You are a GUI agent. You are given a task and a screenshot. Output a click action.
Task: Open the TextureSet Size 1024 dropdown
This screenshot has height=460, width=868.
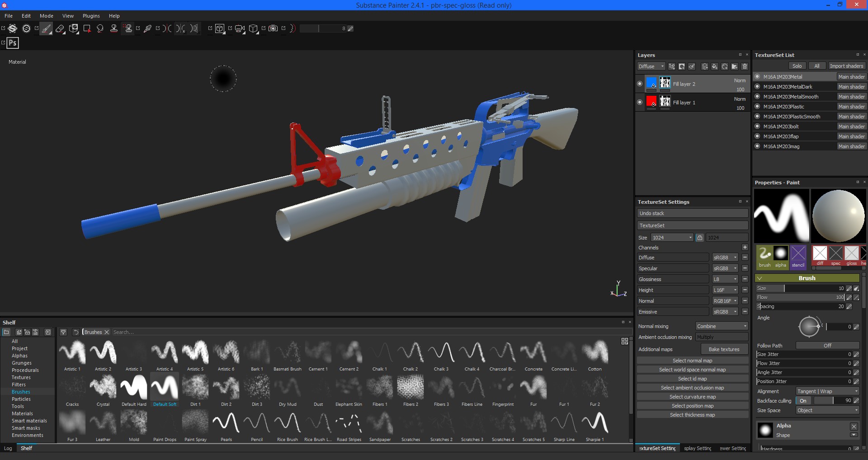[672, 238]
